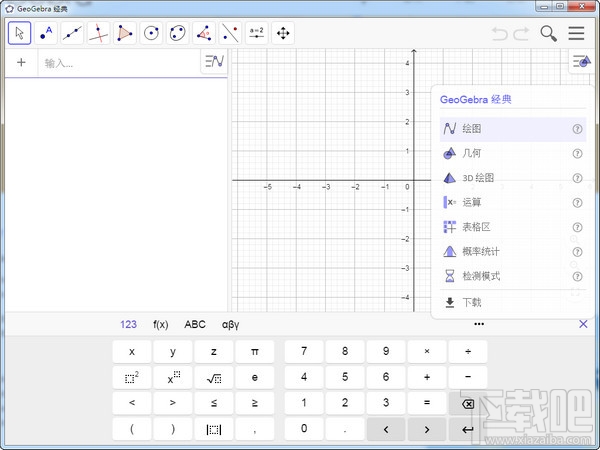Click the Undo arrow
This screenshot has height=450, width=600.
(x=499, y=34)
